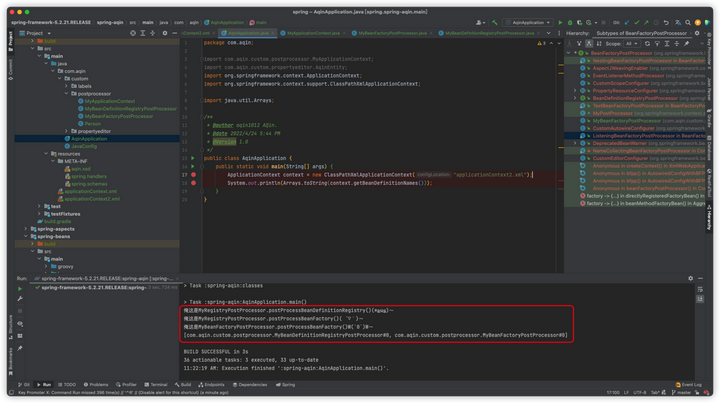The width and height of the screenshot is (720, 403).
Task: Toggle breakpoint on the System.out.println line
Action: [194, 183]
